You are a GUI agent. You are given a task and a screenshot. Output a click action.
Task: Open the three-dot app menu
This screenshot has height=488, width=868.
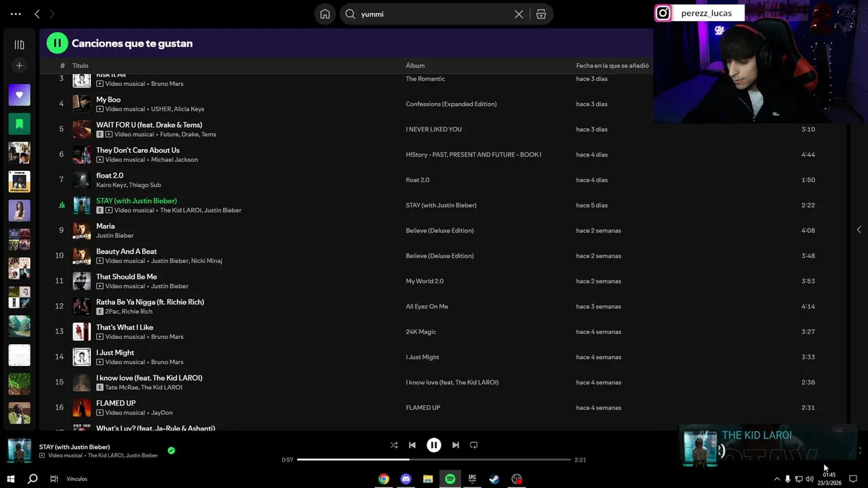tap(16, 14)
